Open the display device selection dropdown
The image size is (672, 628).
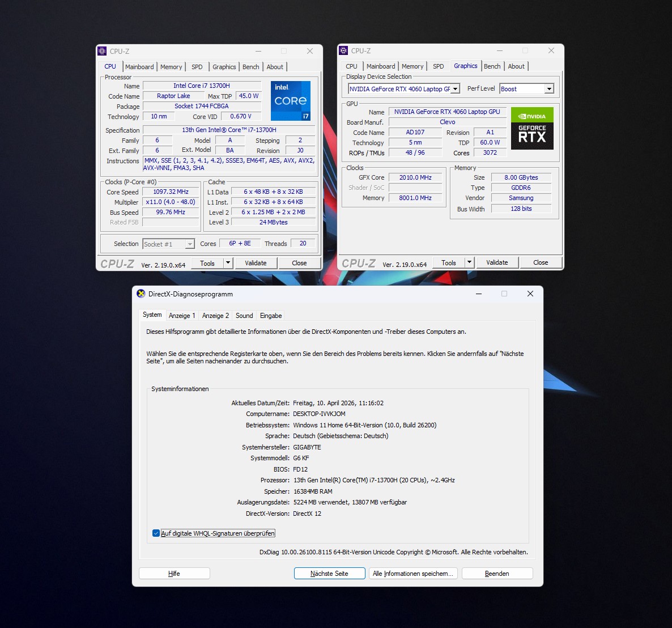[x=455, y=89]
